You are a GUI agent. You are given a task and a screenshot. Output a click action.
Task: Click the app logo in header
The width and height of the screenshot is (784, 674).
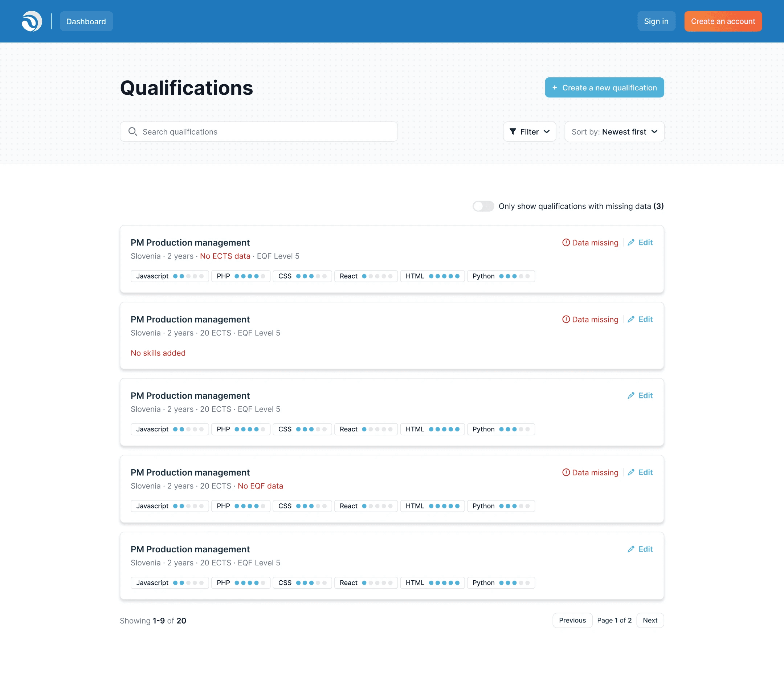point(32,21)
